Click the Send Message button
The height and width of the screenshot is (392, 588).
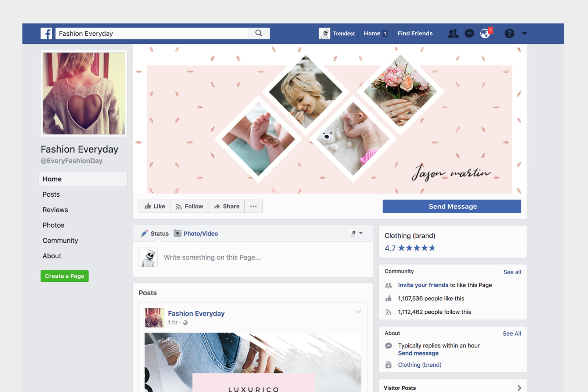(x=452, y=206)
